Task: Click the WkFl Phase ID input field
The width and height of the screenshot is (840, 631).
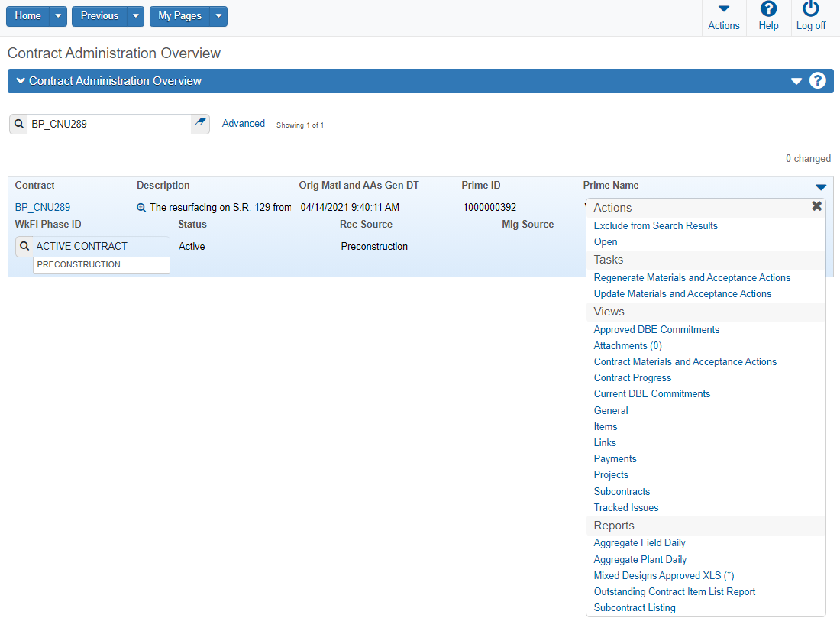Action: coord(99,247)
